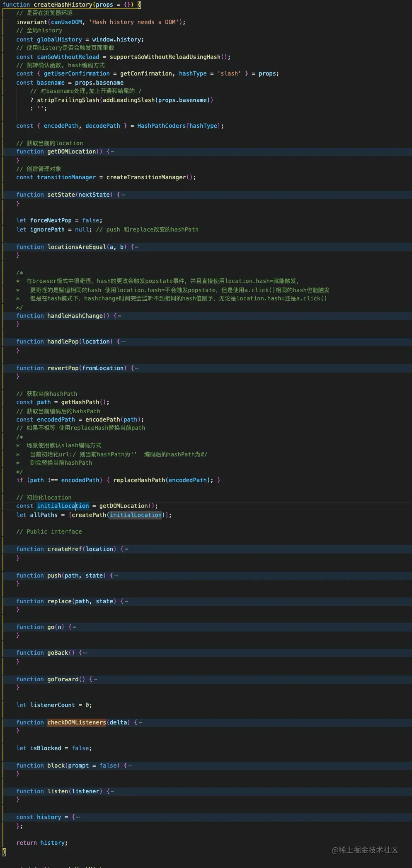Click HashPathCoders in the encodePath line
Screen dimensions: 412x868
point(161,126)
